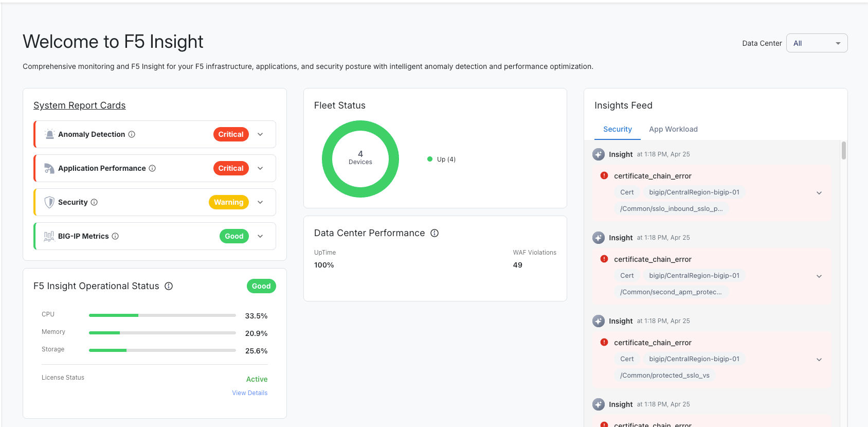Click the BIG-IP Metrics info icon
Image resolution: width=868 pixels, height=427 pixels.
pyautogui.click(x=115, y=236)
